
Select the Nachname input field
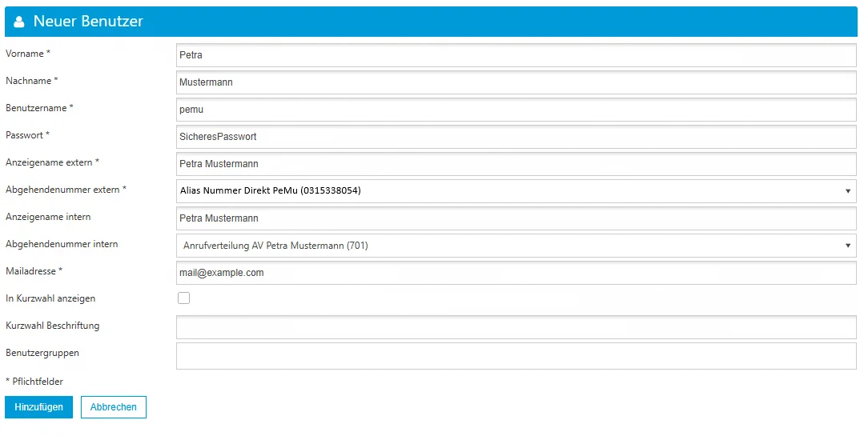tap(516, 82)
